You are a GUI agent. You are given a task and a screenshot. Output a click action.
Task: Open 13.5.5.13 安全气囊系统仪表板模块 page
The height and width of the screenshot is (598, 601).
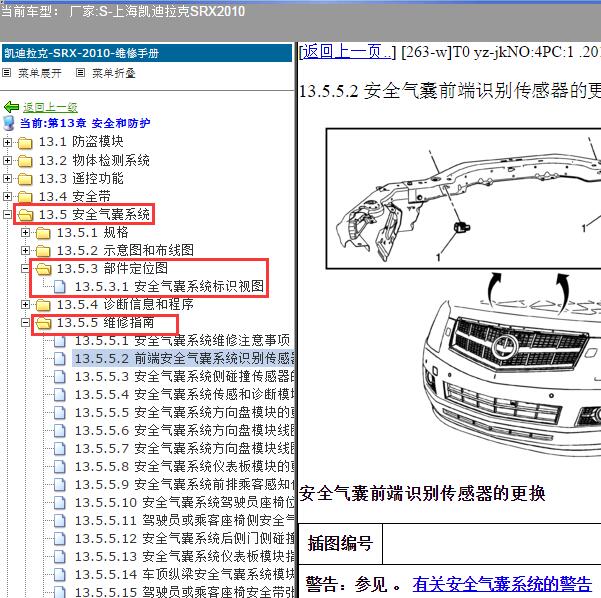184,557
